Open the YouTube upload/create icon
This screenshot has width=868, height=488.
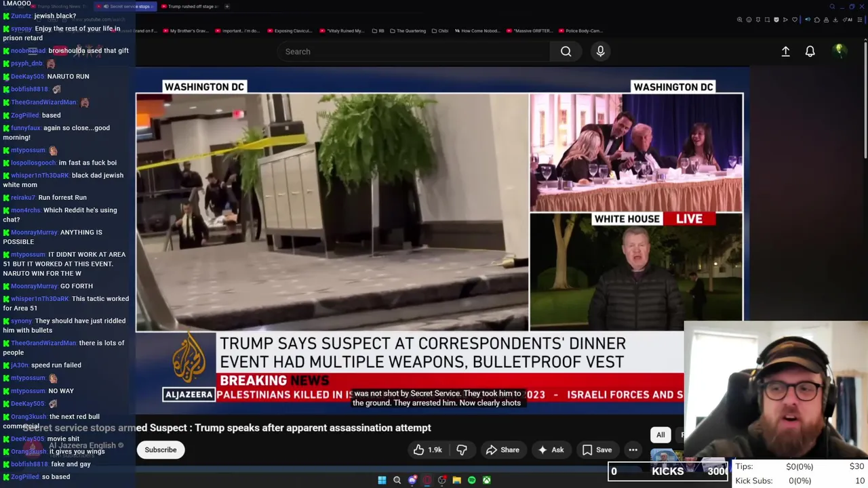pos(785,52)
